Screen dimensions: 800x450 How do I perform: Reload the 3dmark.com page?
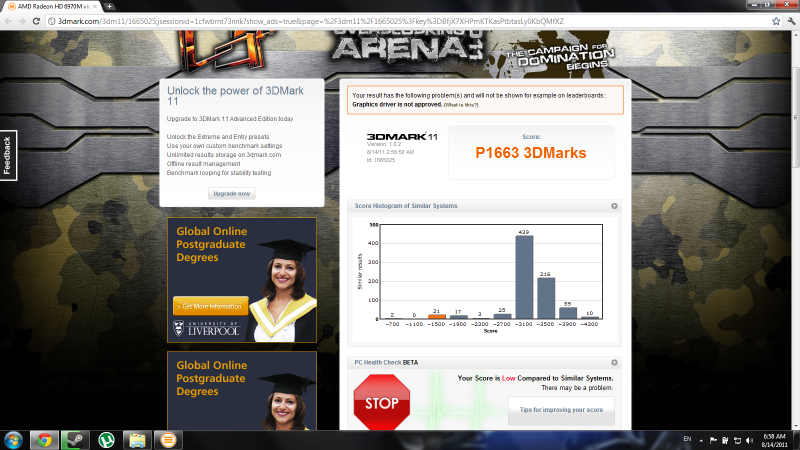click(x=36, y=21)
